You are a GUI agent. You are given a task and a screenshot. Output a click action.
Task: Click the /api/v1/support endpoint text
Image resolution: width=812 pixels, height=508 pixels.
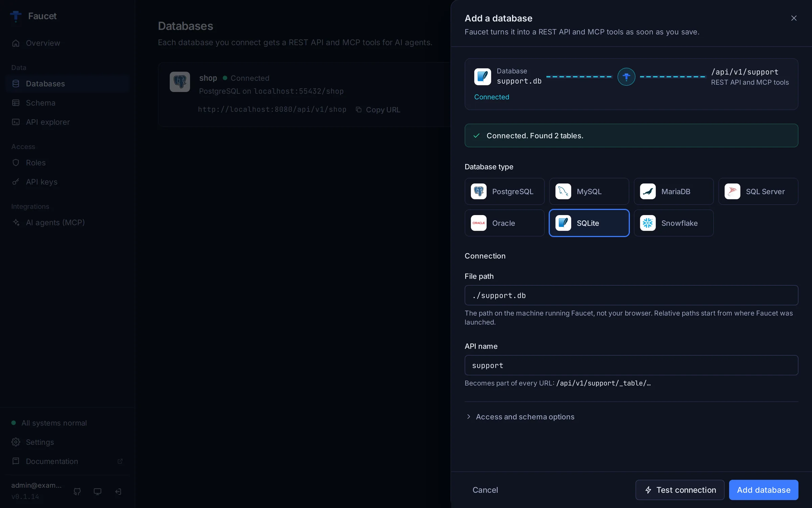click(745, 72)
